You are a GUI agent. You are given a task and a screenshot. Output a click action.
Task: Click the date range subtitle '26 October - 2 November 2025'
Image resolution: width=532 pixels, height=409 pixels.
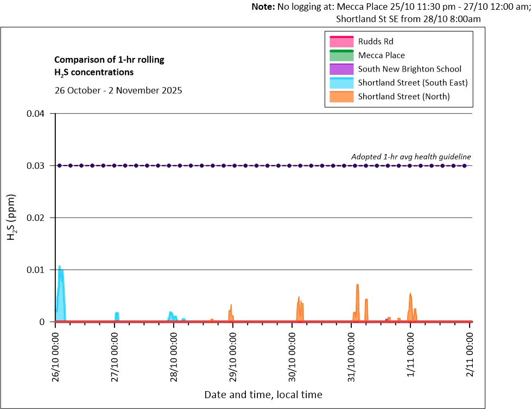pos(118,90)
